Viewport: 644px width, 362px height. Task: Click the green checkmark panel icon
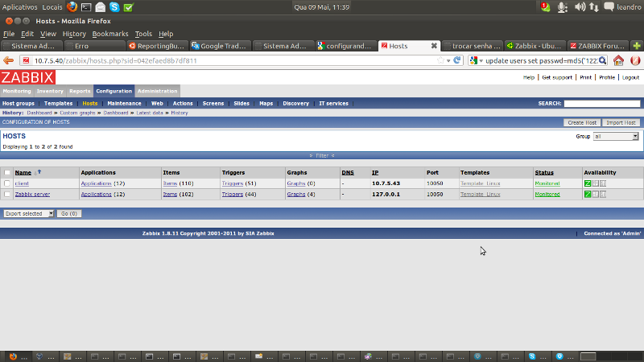click(x=129, y=7)
